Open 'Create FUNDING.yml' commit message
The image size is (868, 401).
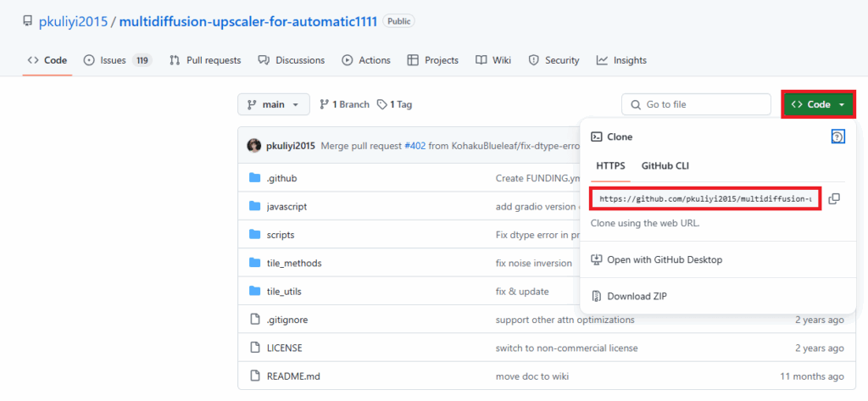[x=537, y=178]
